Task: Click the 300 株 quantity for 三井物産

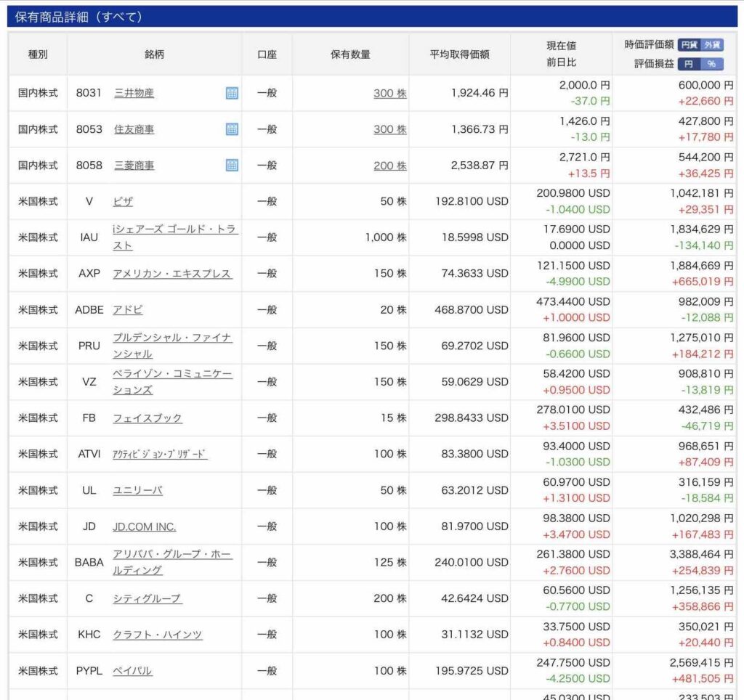Action: pos(390,93)
